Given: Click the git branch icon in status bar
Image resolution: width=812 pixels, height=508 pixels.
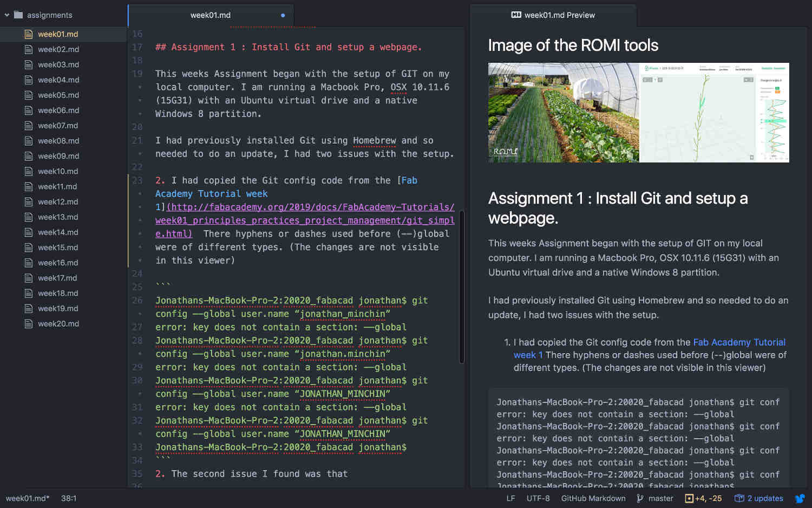Looking at the screenshot, I should tap(640, 498).
